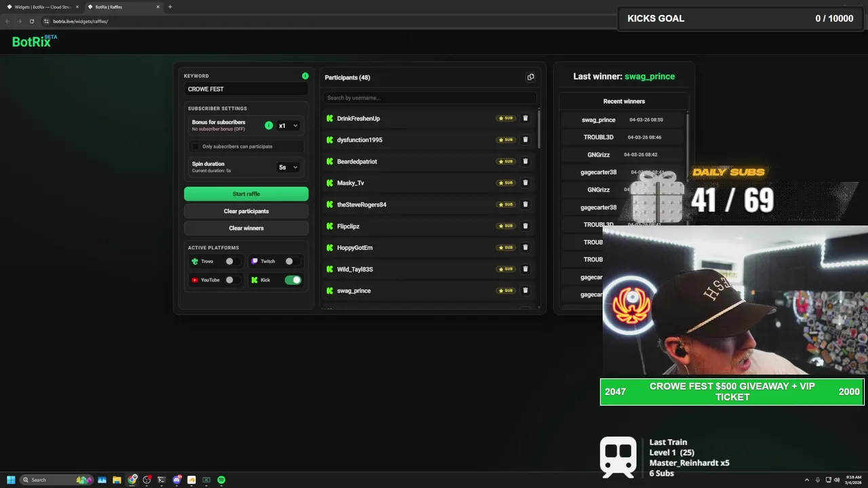Click the browser reload icon

pos(31,21)
